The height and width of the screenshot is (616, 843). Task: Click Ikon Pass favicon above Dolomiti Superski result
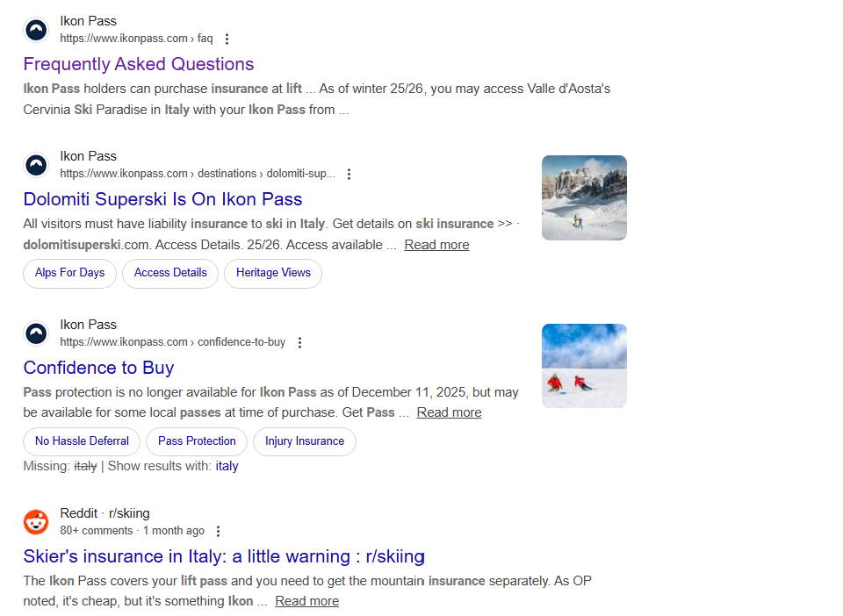coord(36,165)
